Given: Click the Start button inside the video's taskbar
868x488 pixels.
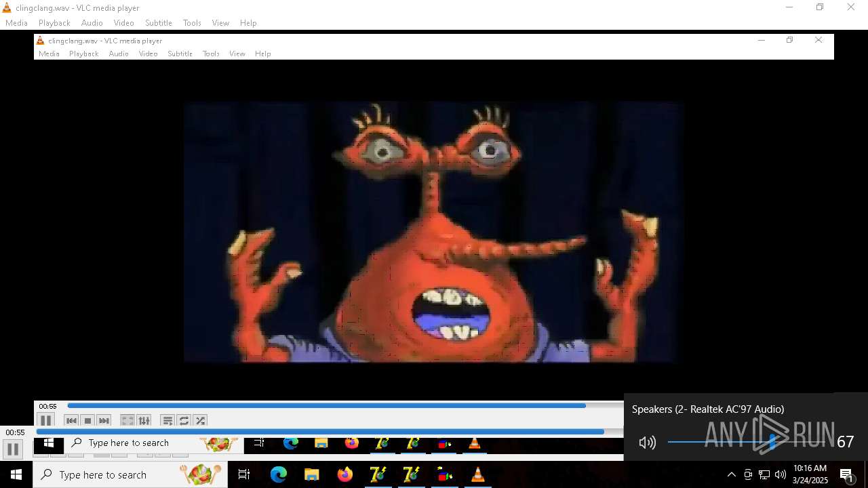Looking at the screenshot, I should click(x=49, y=443).
